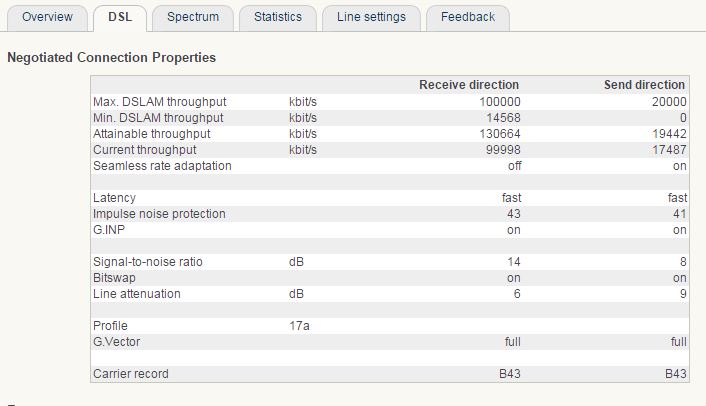Viewport: 706px width, 406px height.
Task: Select the Impulse noise protection row label
Action: point(159,214)
